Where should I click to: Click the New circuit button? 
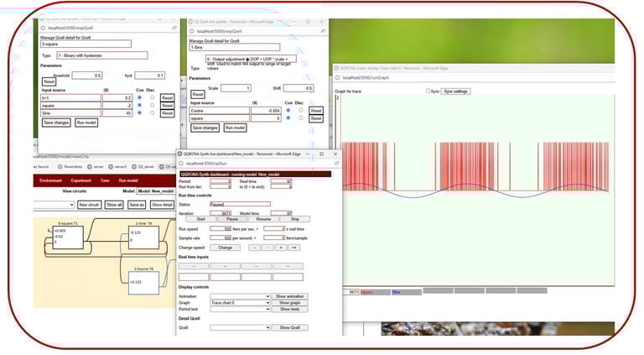(x=89, y=205)
